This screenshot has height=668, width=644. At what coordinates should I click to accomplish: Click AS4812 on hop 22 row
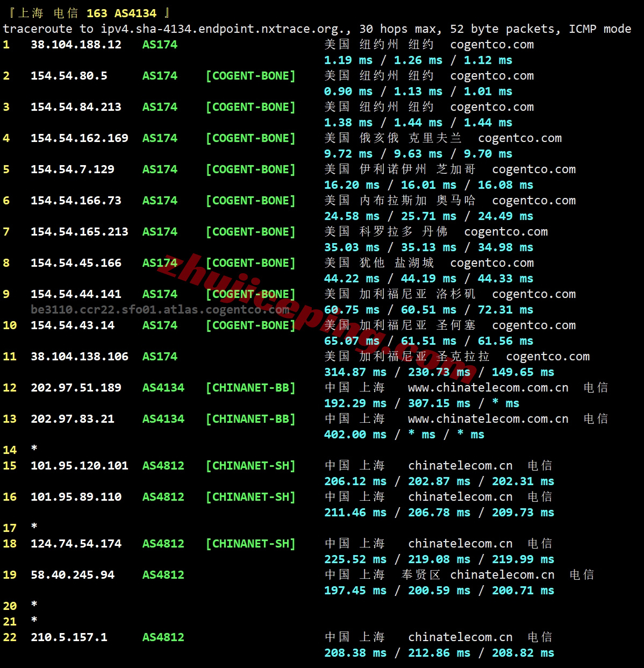(x=163, y=637)
